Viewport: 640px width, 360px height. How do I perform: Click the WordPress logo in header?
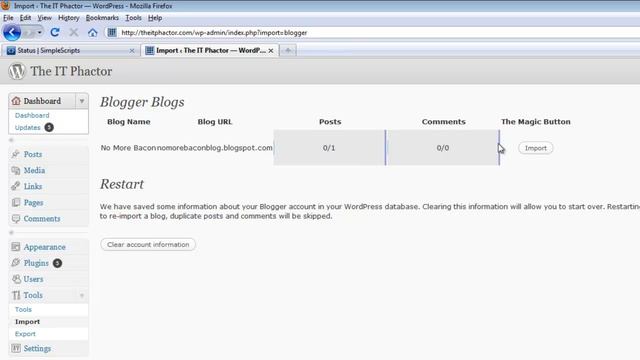pyautogui.click(x=17, y=71)
